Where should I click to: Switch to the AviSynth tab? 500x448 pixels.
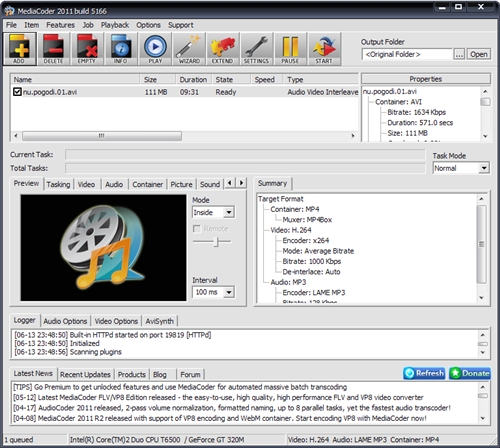[160, 321]
